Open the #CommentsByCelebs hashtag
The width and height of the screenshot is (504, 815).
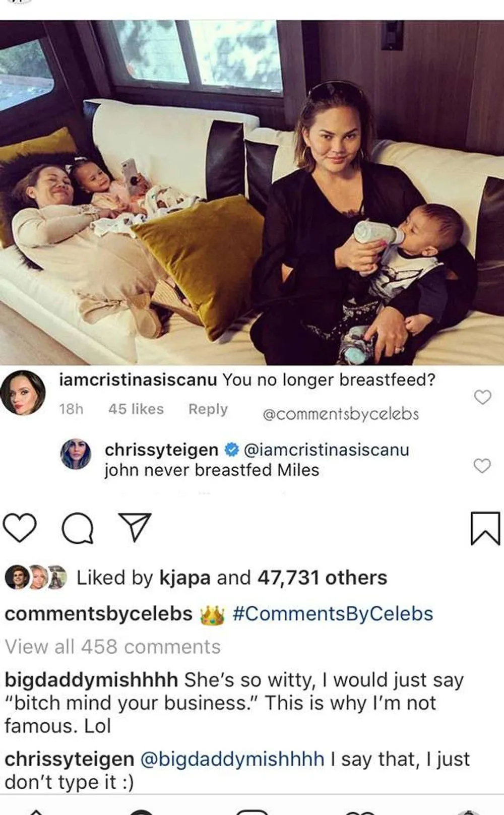click(333, 614)
